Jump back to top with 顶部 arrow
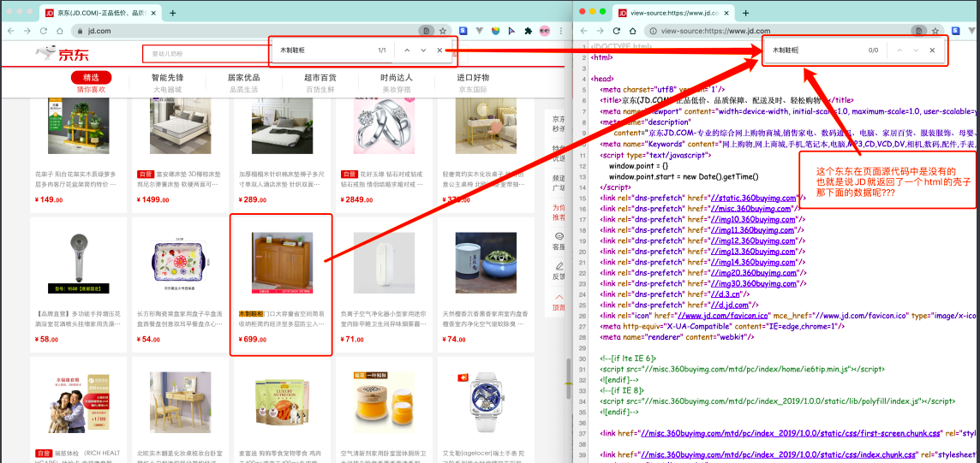Image resolution: width=980 pixels, height=463 pixels. [559, 302]
